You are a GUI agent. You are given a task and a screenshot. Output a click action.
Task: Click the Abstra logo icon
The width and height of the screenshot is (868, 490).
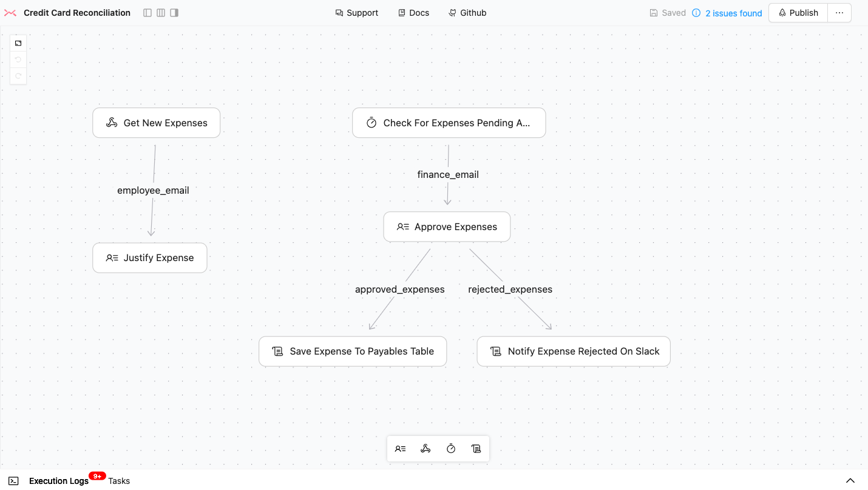10,13
